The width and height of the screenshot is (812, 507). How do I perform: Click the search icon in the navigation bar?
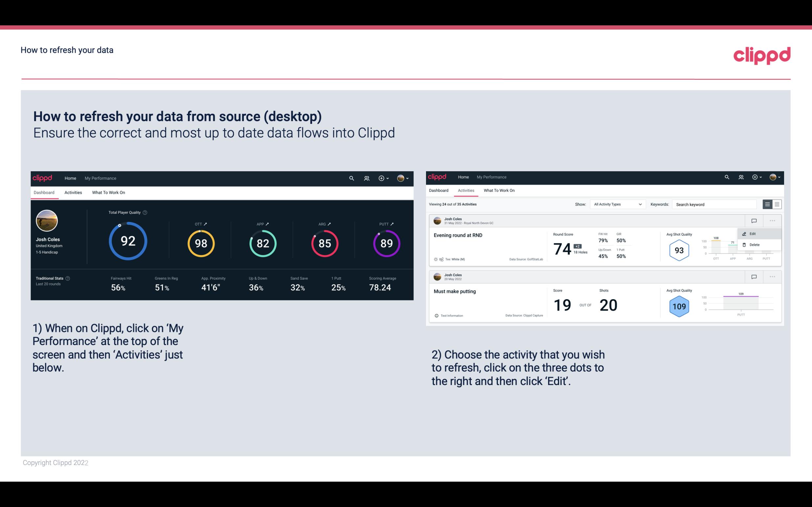(351, 178)
